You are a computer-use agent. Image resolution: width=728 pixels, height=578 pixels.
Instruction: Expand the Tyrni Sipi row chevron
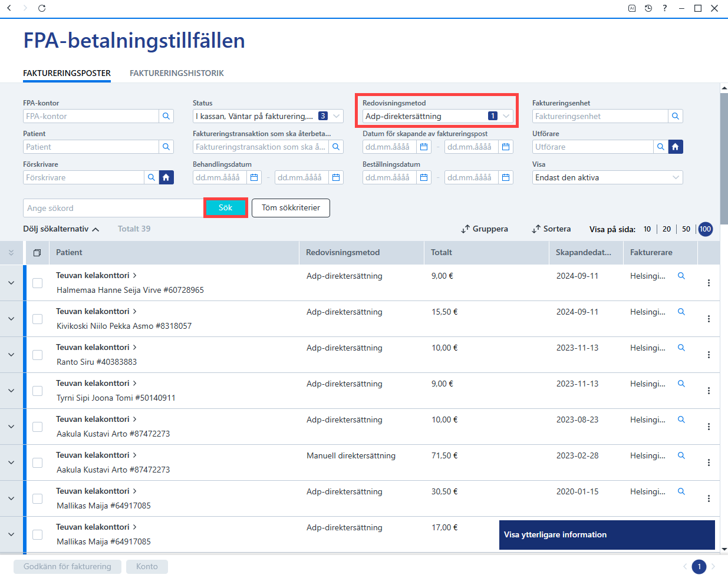pos(11,391)
